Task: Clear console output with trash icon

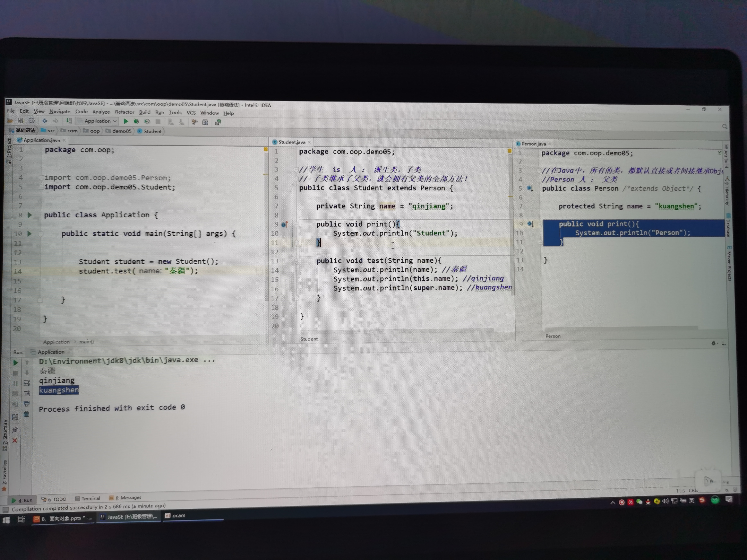Action: point(27,414)
